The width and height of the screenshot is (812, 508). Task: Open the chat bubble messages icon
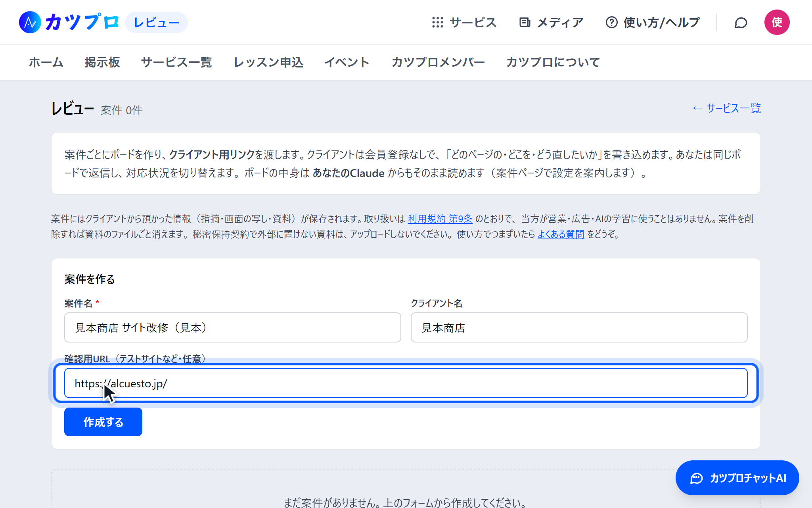coord(741,23)
